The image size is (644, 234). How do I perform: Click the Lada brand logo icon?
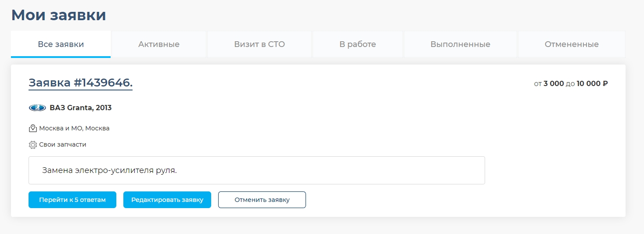coord(37,108)
